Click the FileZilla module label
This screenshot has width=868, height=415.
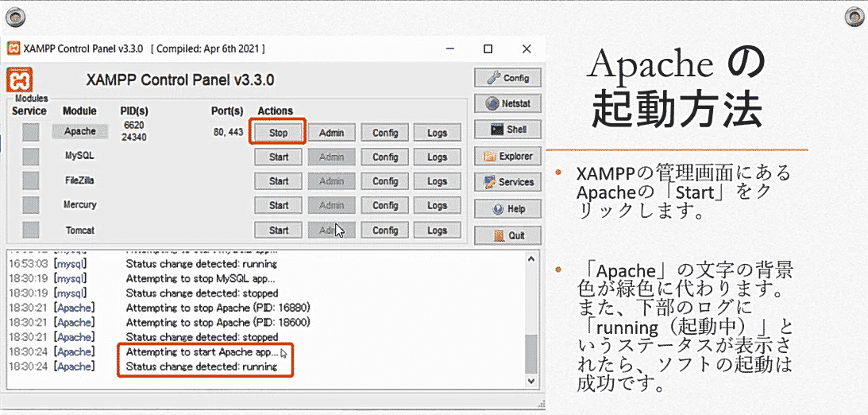[79, 180]
